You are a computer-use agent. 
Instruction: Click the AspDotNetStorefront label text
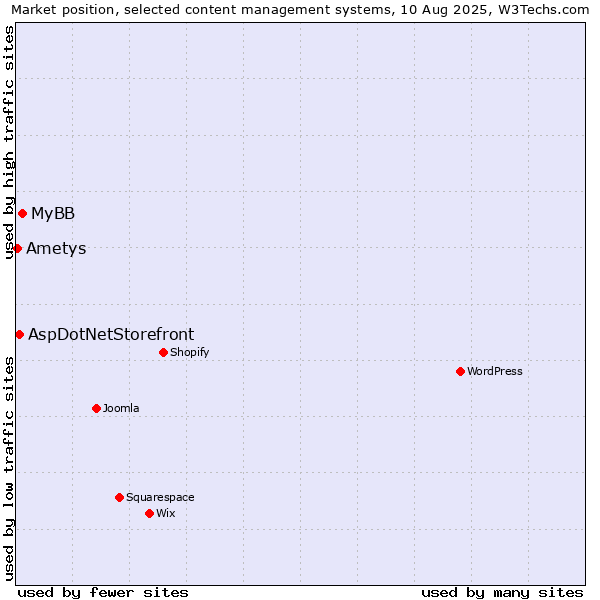[111, 335]
